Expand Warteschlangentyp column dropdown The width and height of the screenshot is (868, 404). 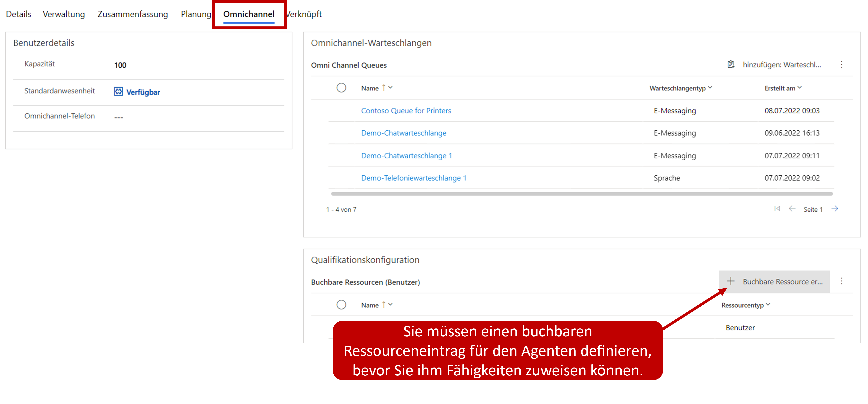coord(710,88)
